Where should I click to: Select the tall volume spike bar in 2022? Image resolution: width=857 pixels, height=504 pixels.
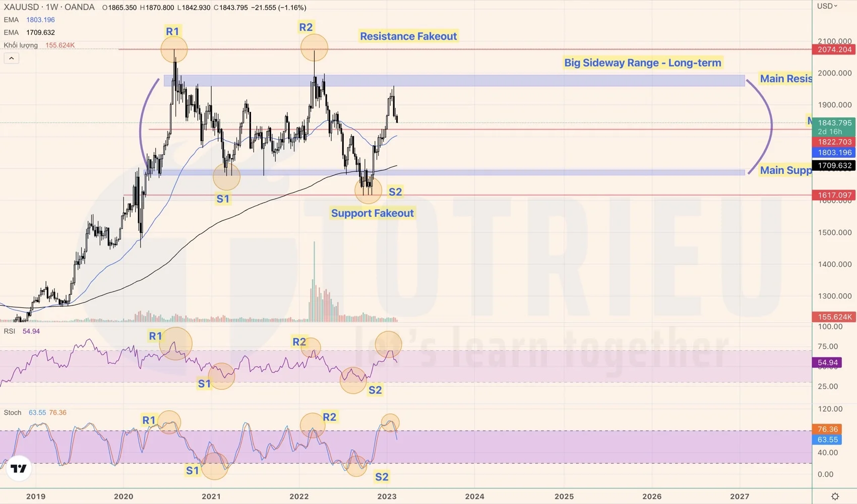pos(314,281)
